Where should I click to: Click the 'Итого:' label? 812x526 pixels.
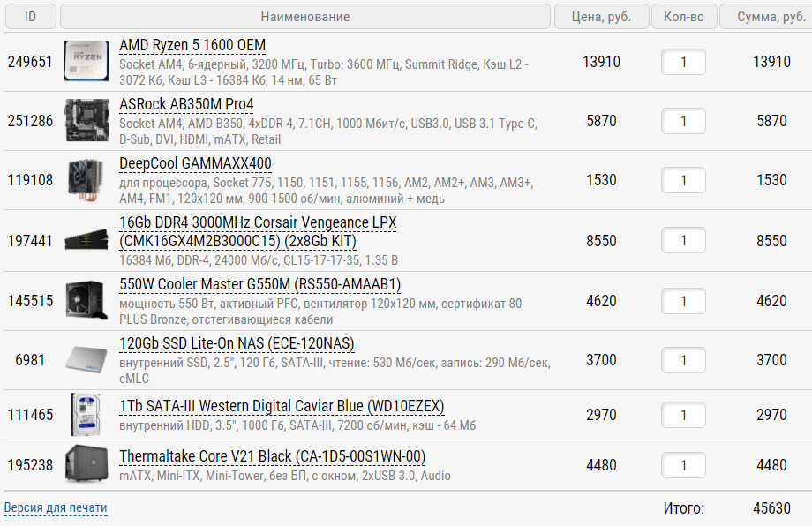click(683, 507)
